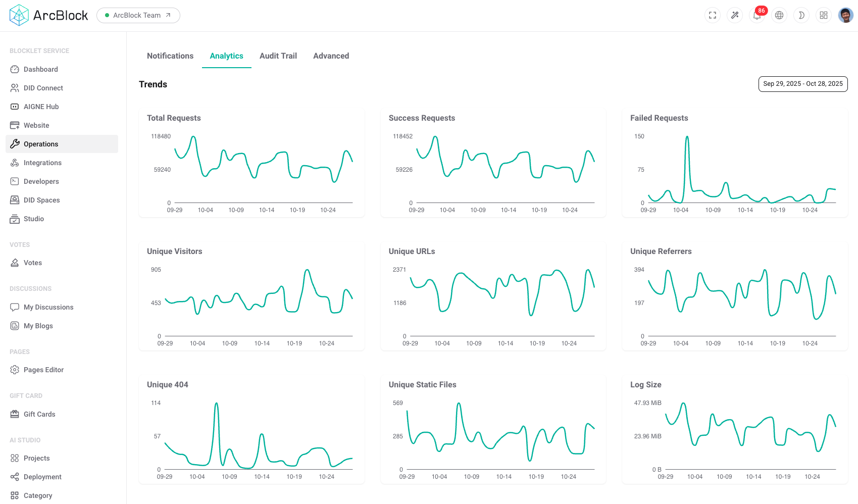Enter fullscreen mode from the header

point(713,15)
